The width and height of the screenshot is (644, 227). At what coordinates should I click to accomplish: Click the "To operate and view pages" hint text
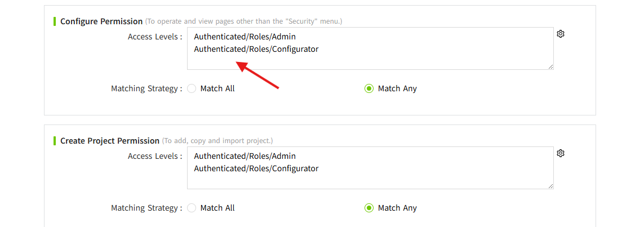click(x=243, y=21)
